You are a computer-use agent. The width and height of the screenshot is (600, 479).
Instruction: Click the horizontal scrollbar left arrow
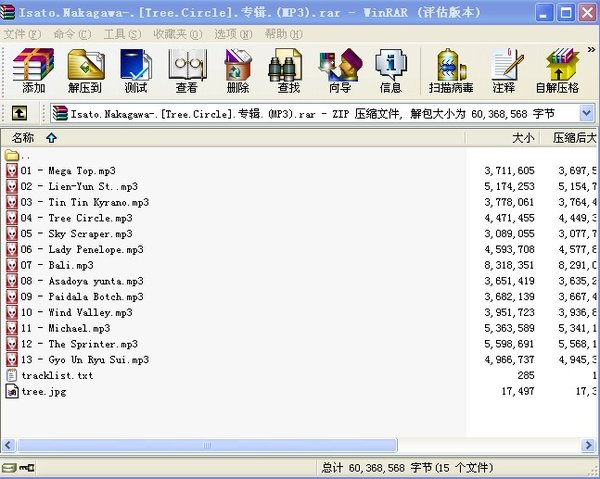pos(8,445)
